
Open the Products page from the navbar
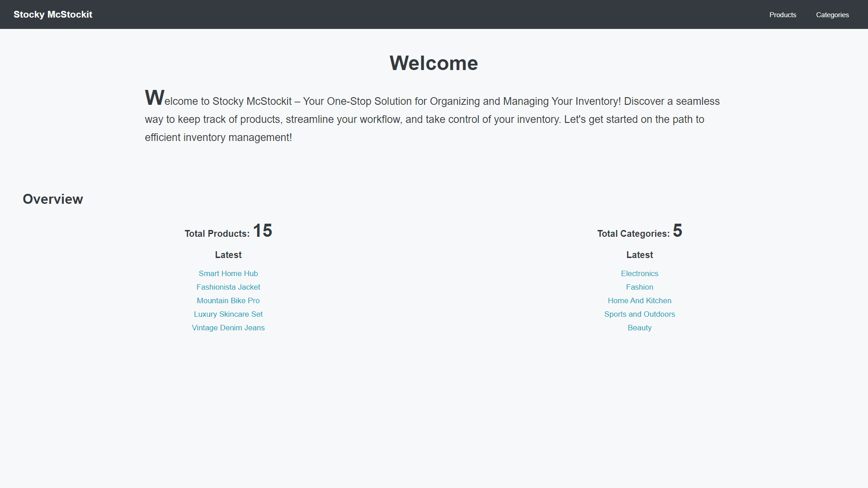(x=783, y=14)
